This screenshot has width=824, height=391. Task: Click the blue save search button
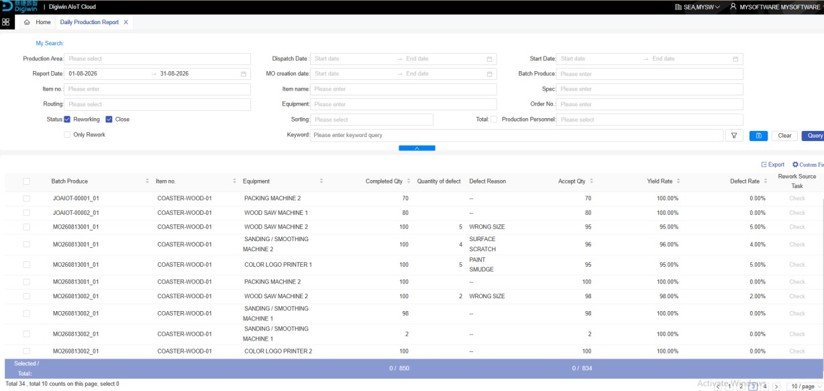[x=758, y=136]
